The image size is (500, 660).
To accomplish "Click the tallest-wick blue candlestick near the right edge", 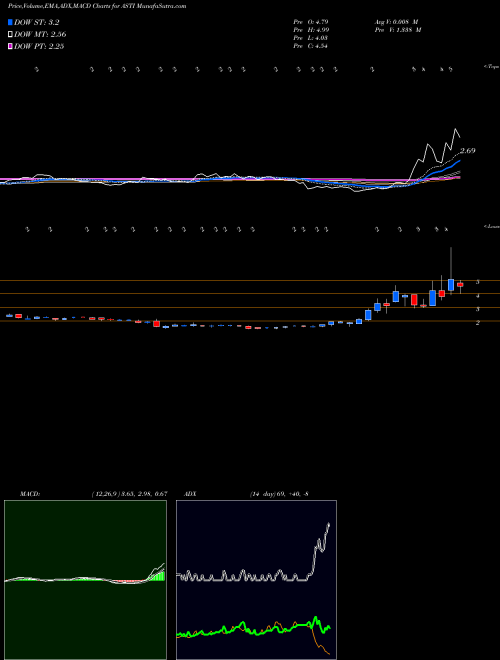I will [x=451, y=285].
